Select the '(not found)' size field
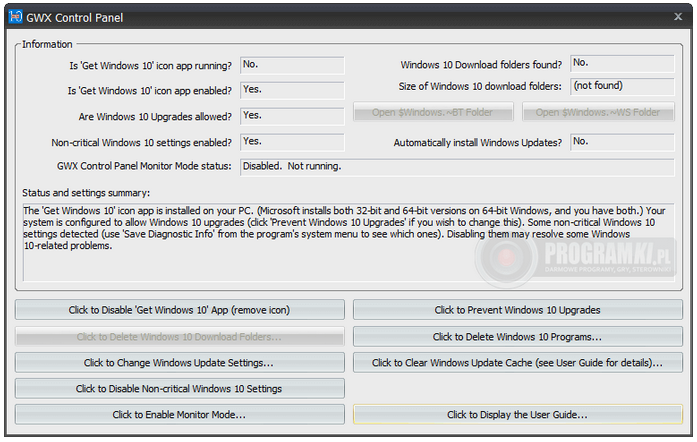This screenshot has width=697, height=442. click(x=622, y=86)
